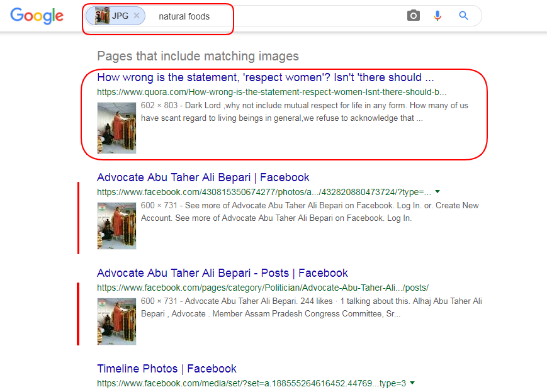Expand dropdown arrow beside facebook photos URL
The width and height of the screenshot is (547, 392).
click(437, 191)
